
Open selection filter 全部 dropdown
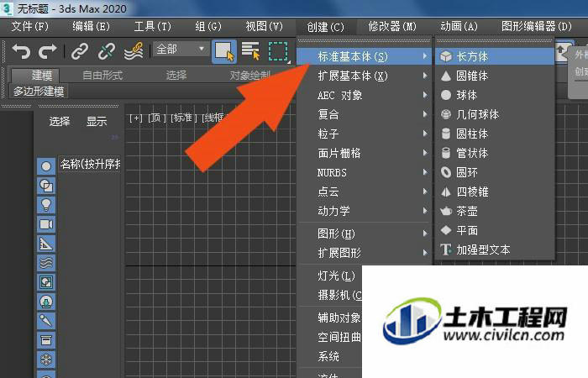[x=181, y=49]
